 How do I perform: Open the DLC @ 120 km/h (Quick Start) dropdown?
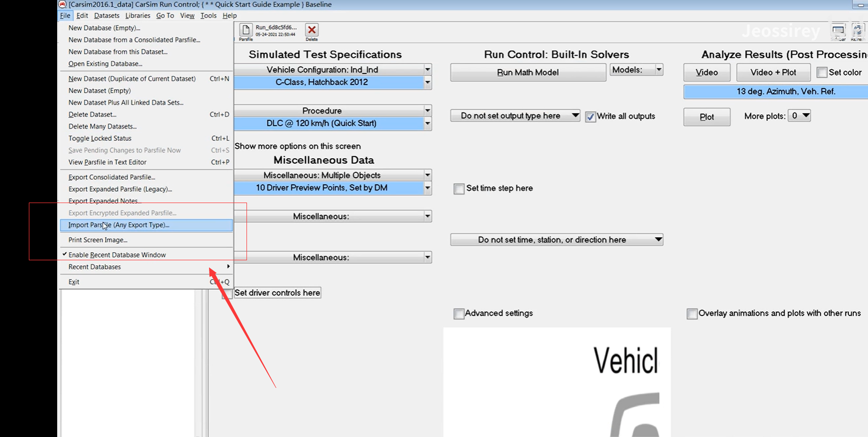428,123
